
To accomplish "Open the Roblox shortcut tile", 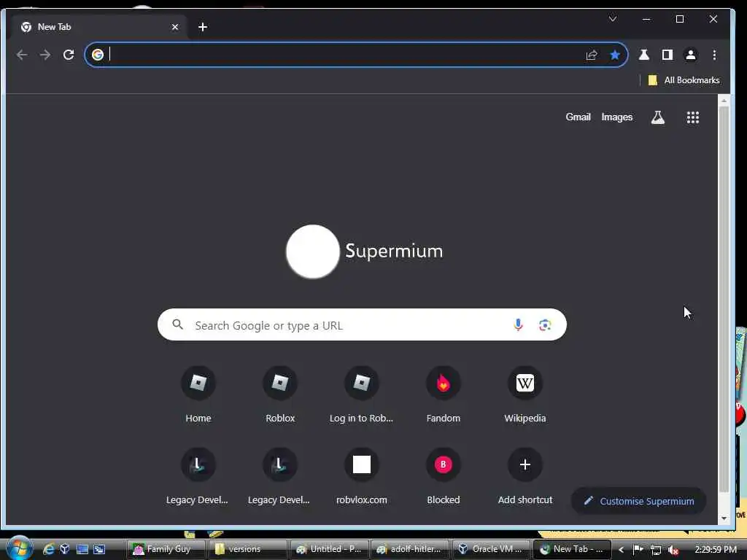I will point(280,395).
